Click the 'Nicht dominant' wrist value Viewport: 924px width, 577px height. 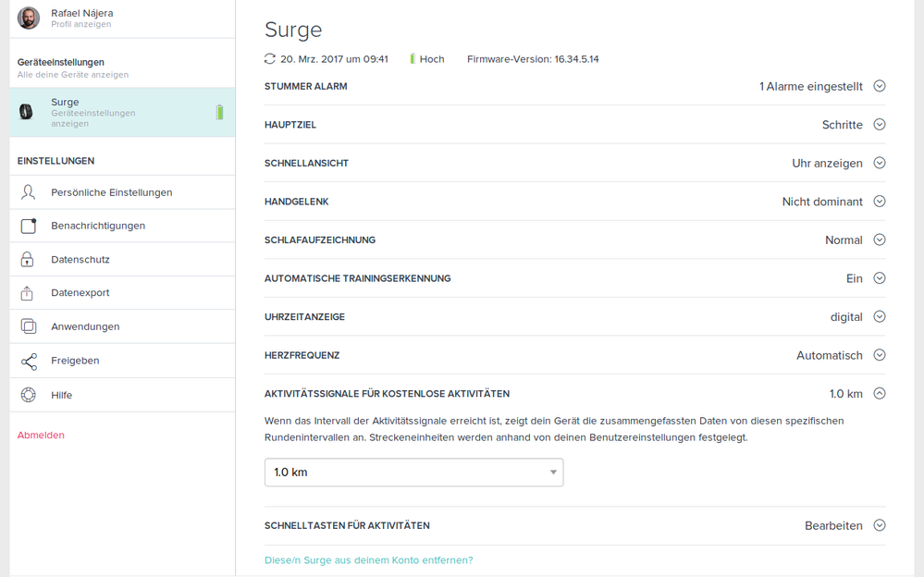coord(822,202)
